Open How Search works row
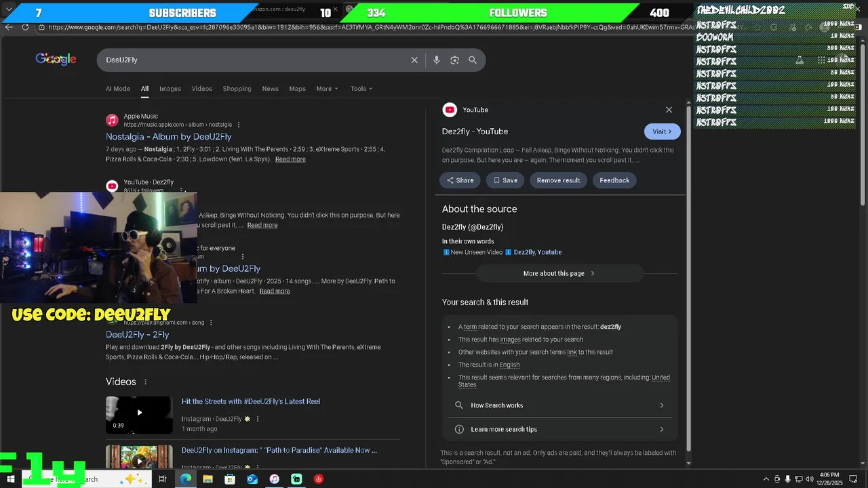This screenshot has width=868, height=488. coord(559,405)
